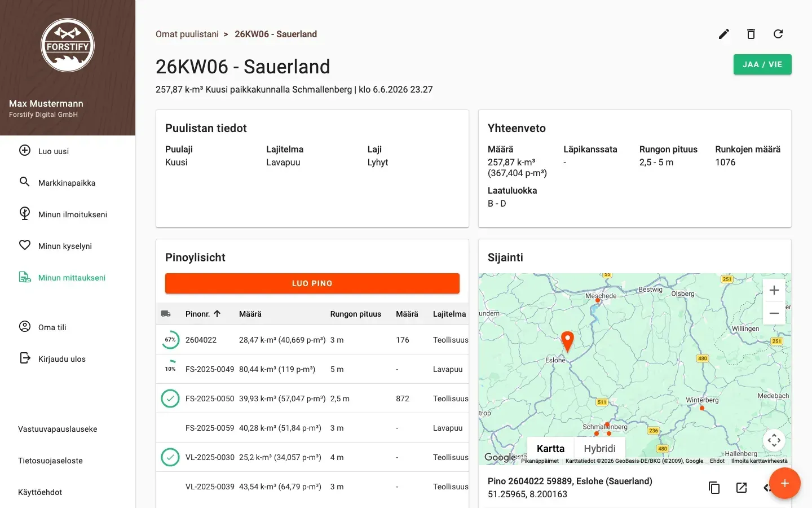Select the pile row FS-2025-0059
Viewport: 812px width, 508px height.
(x=312, y=428)
